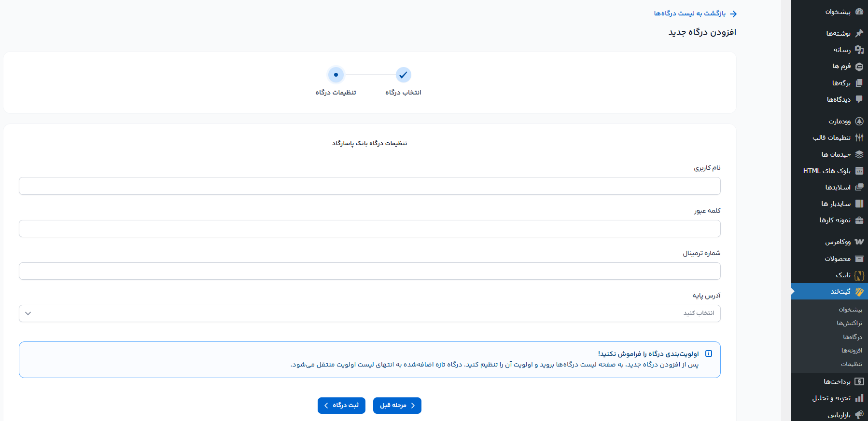Open the رسانه menu item
The height and width of the screenshot is (421, 868).
(829, 50)
